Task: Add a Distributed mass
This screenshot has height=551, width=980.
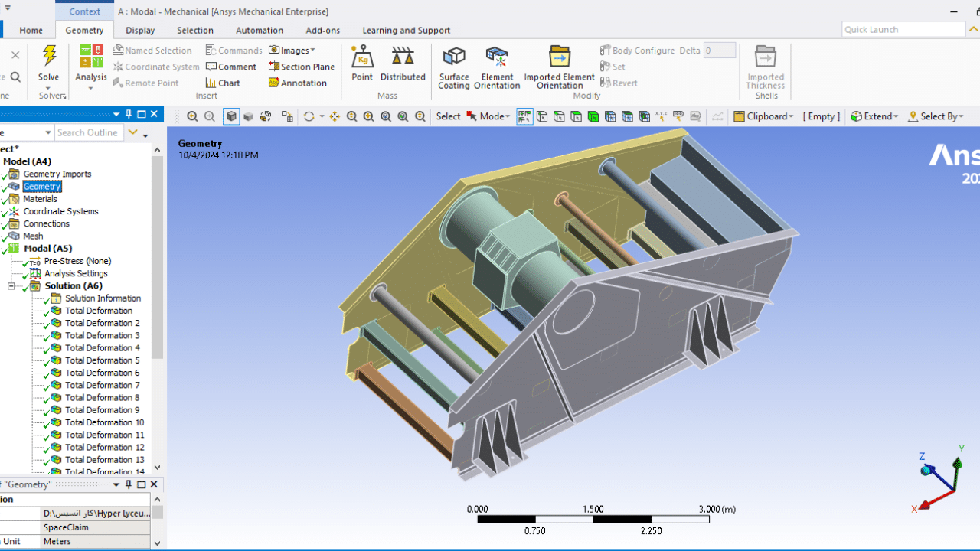Action: (x=403, y=64)
